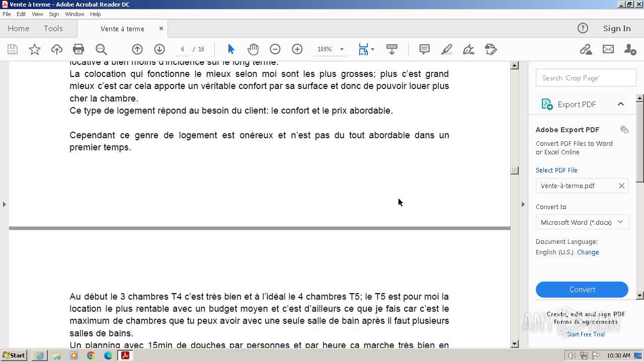This screenshot has height=362, width=644.
Task: Open the help question mark icon
Action: point(583,28)
